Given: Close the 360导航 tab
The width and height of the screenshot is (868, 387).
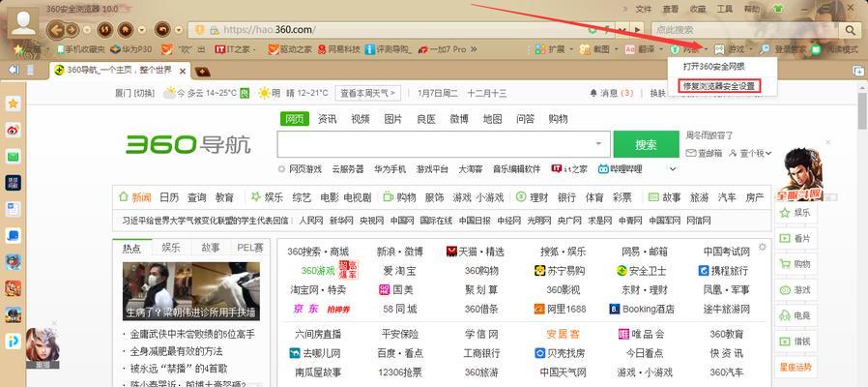Looking at the screenshot, I should click(x=183, y=71).
